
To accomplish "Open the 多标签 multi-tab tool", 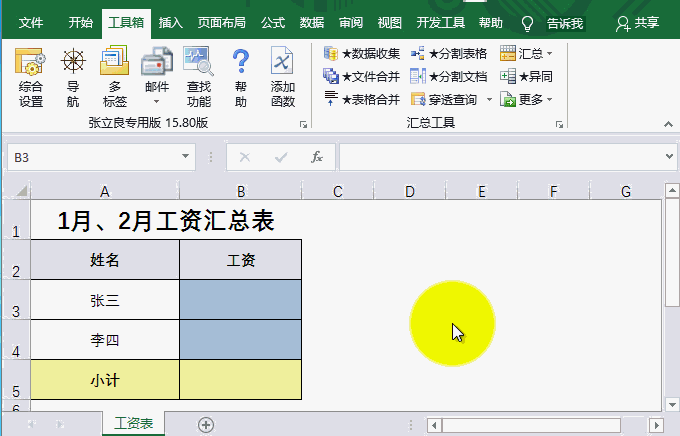I will click(x=114, y=76).
